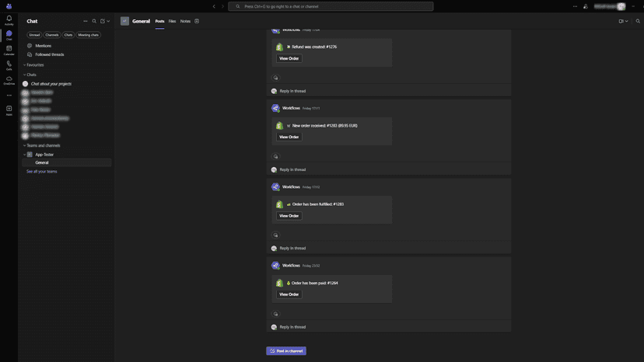Open Calls from the left rail

pos(9,65)
